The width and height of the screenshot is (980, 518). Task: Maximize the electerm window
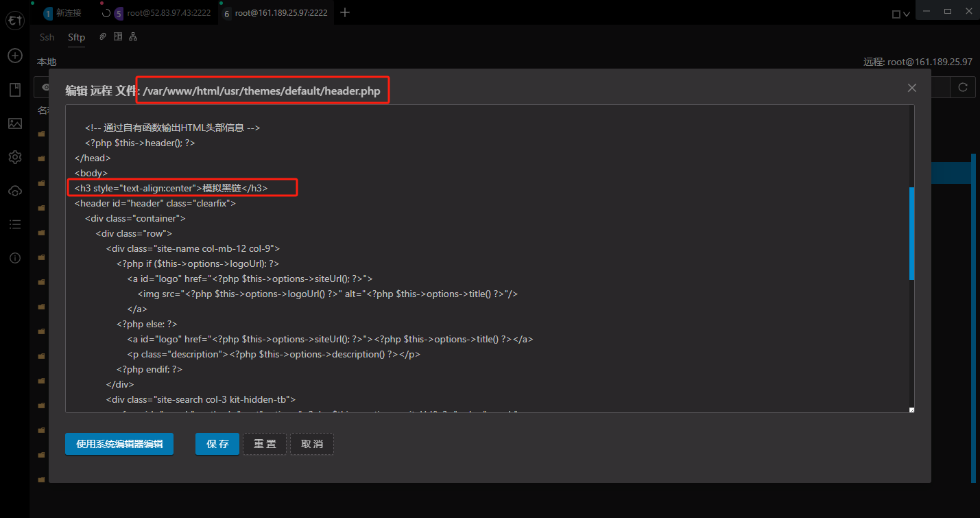pyautogui.click(x=948, y=11)
